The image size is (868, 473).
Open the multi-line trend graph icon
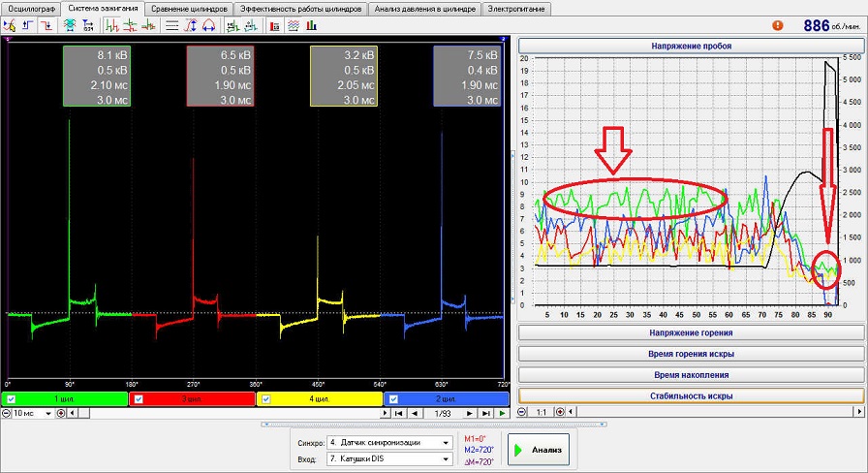pyautogui.click(x=294, y=25)
